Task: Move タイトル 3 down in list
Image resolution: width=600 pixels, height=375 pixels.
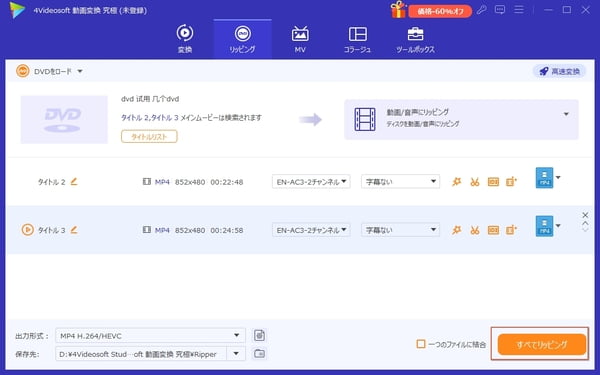Action: [585, 229]
